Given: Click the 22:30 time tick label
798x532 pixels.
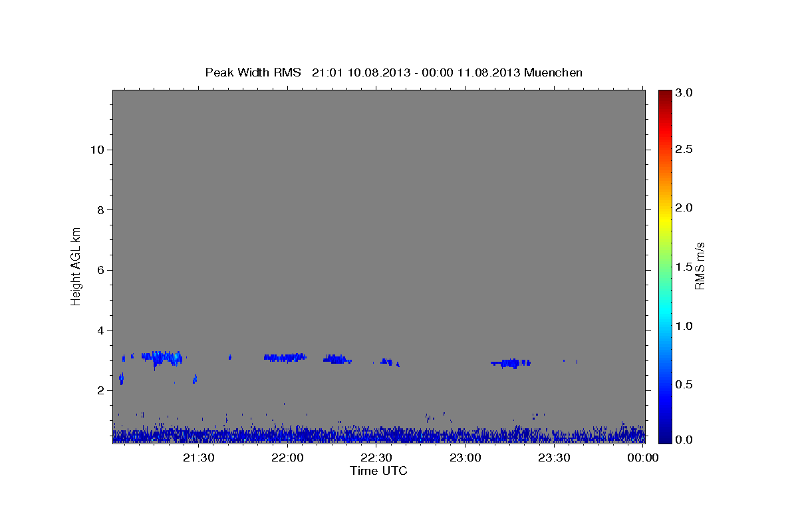Looking at the screenshot, I should pos(376,458).
